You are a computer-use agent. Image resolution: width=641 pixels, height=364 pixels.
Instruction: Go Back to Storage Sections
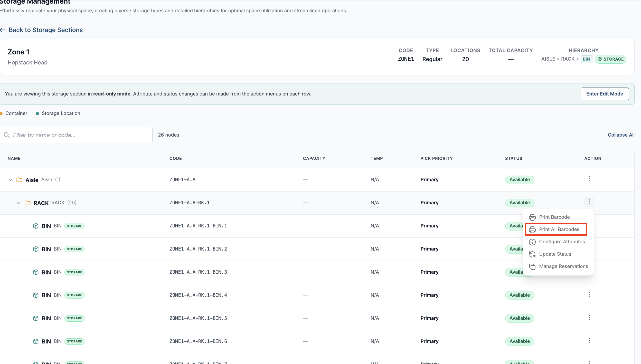pos(41,30)
